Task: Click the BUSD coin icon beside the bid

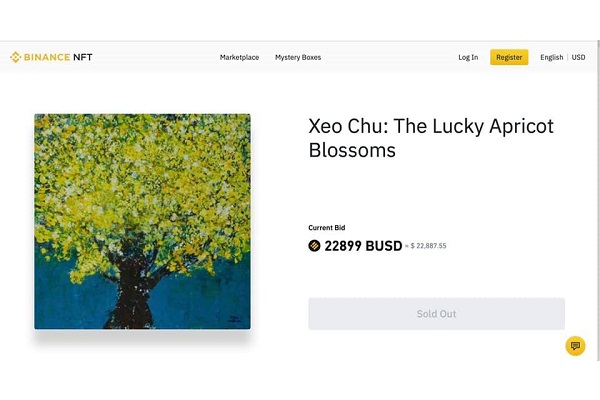Action: (314, 245)
